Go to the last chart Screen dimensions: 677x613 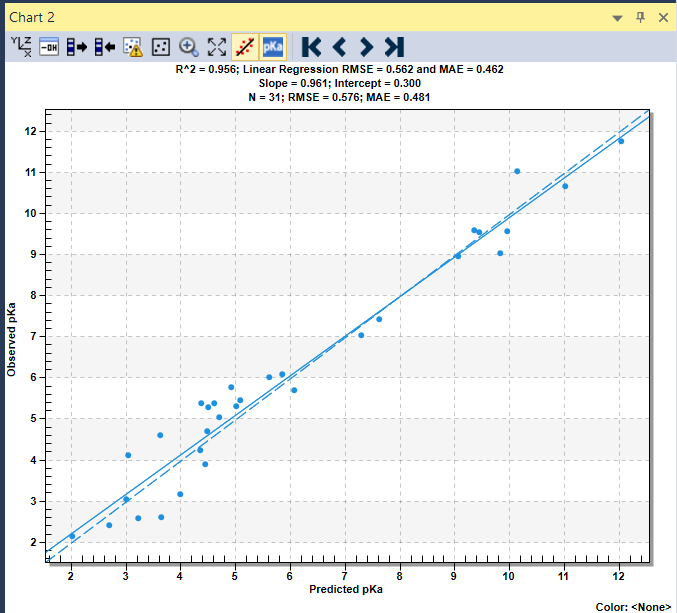click(394, 47)
